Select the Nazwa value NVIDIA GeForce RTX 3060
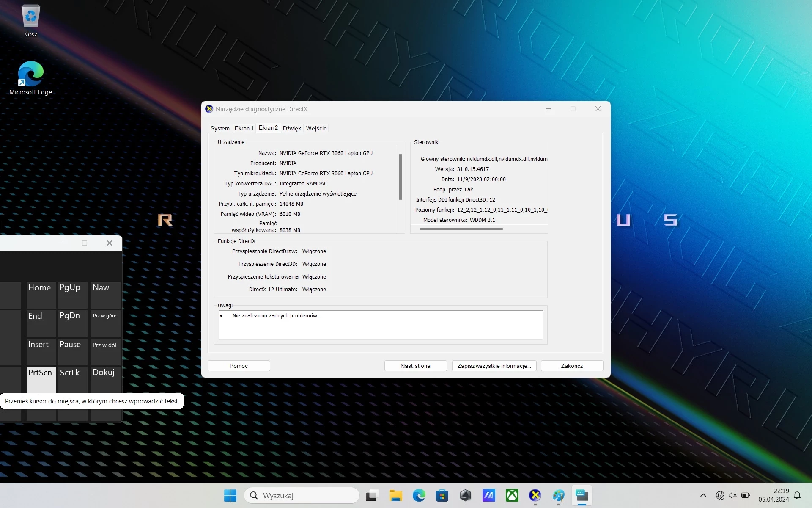 pos(326,153)
